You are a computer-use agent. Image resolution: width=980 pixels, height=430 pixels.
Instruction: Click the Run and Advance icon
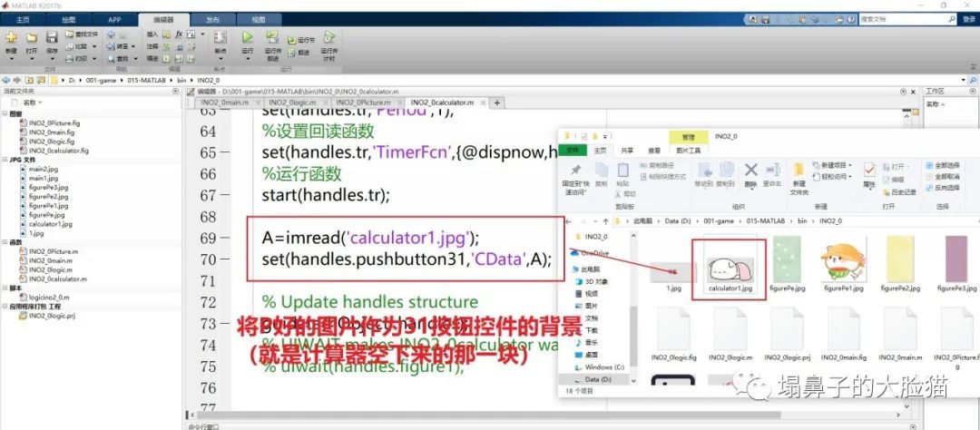coord(272,37)
